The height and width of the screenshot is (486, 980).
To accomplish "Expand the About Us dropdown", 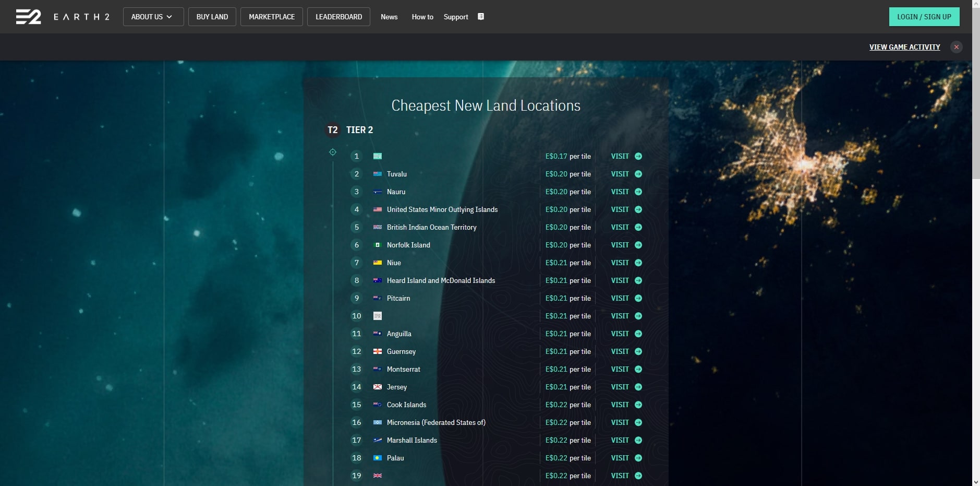I will [153, 17].
